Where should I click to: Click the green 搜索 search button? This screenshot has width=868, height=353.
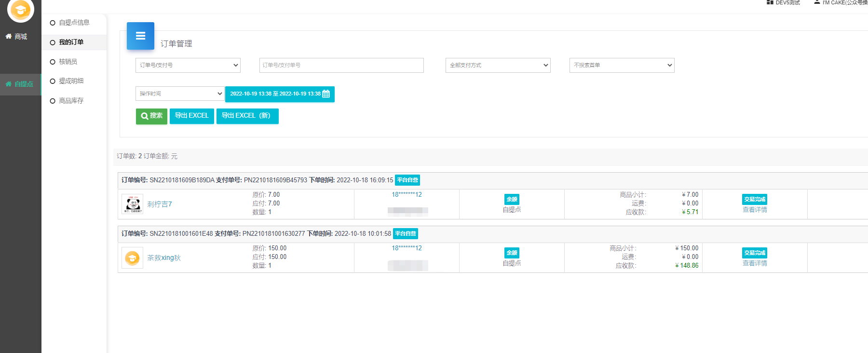151,116
